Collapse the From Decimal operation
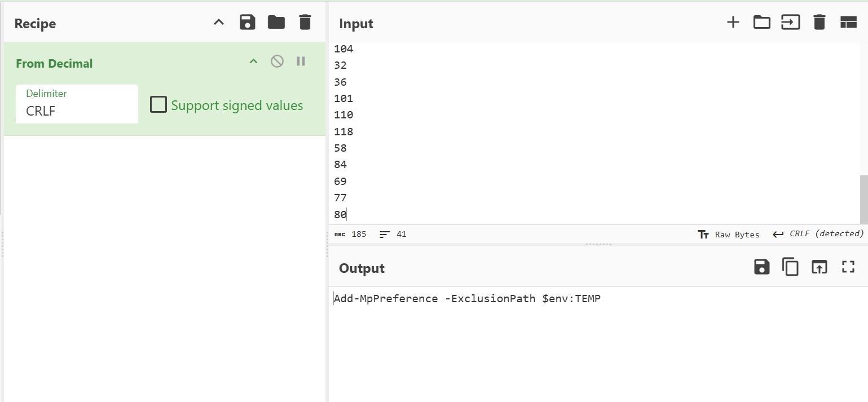Screen dimensions: 868x402 click(x=253, y=61)
